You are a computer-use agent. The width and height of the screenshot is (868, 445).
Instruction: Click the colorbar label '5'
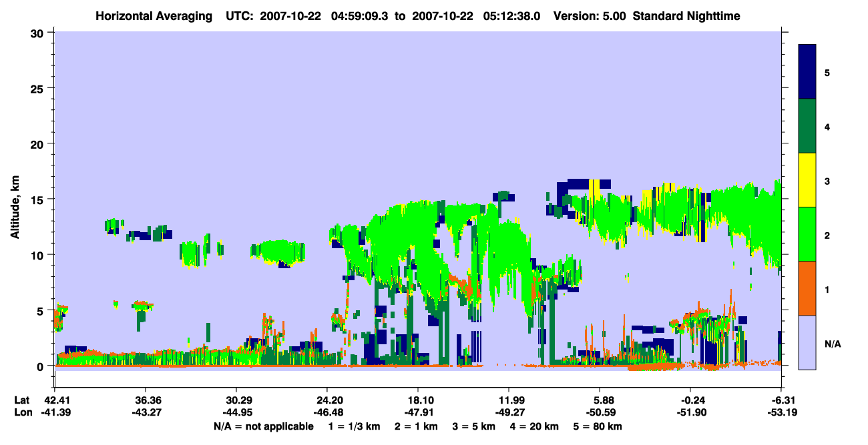(x=827, y=72)
